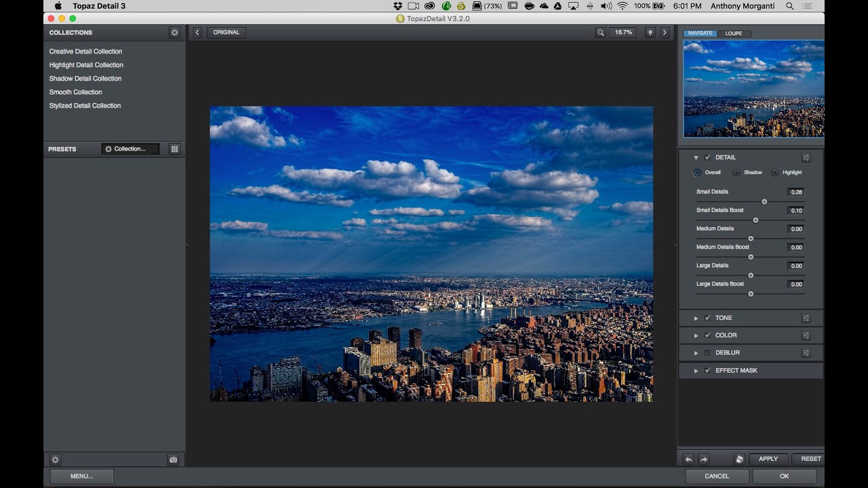
Task: Click OK to confirm changes
Action: (x=784, y=476)
